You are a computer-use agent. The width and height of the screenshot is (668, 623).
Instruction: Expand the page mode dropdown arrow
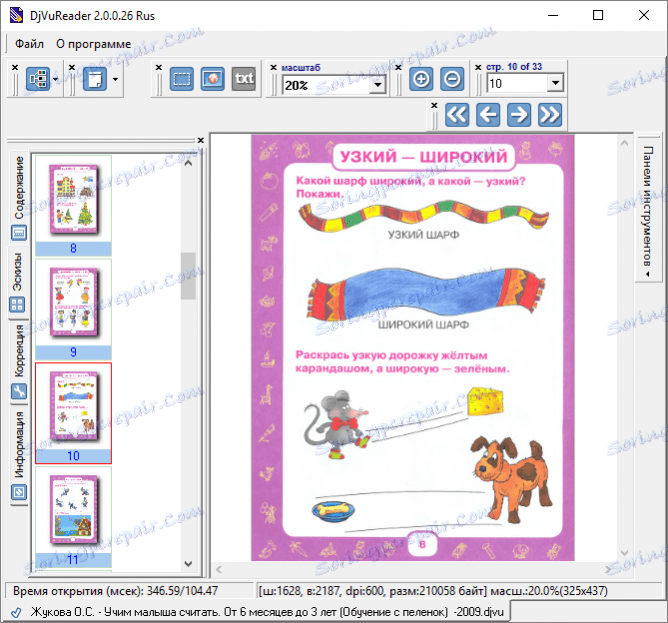click(115, 79)
